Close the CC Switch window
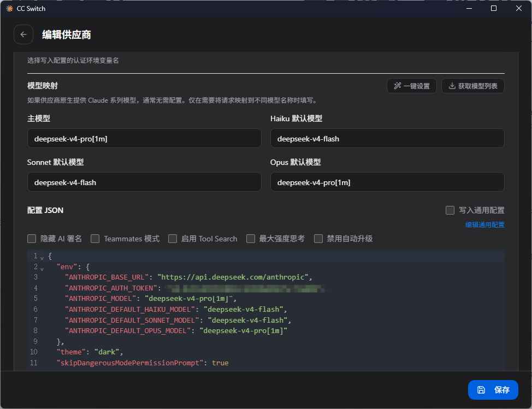The image size is (532, 409). tap(519, 9)
